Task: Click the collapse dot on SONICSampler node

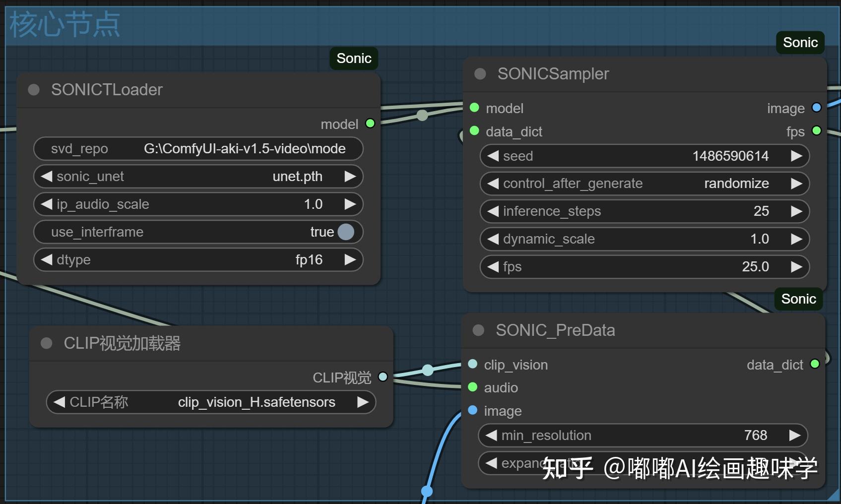Action: coord(479,73)
